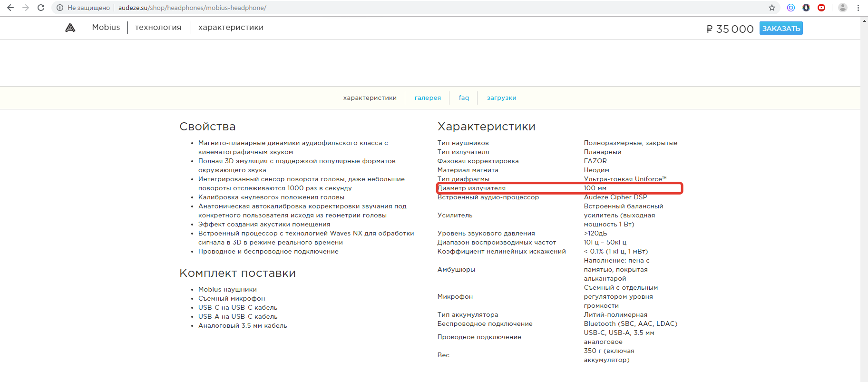
Task: Click the Audeze logo icon
Action: point(70,28)
